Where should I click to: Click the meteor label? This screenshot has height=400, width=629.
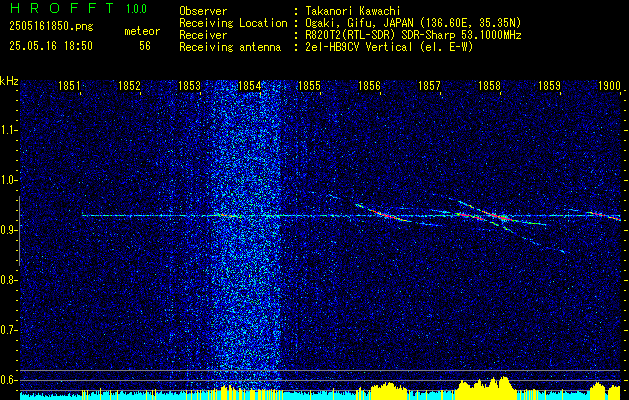tap(142, 31)
